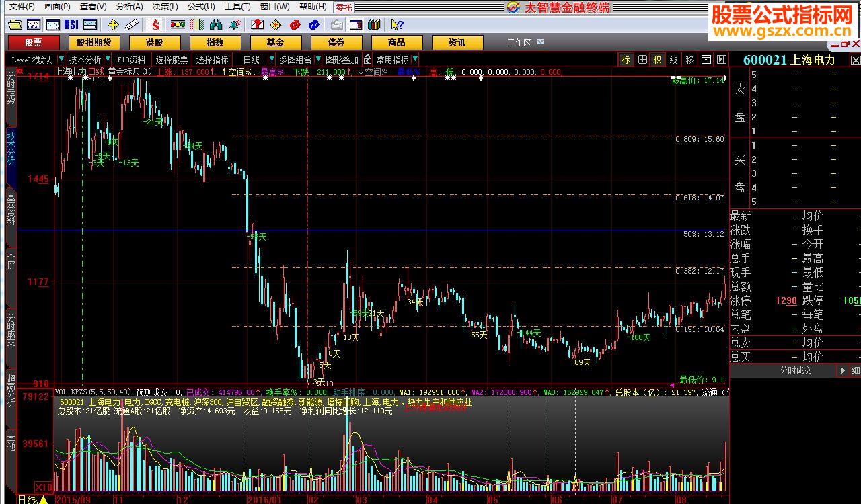Switch to the 股票 market button
Screen dimensions: 861x504
pyautogui.click(x=33, y=42)
